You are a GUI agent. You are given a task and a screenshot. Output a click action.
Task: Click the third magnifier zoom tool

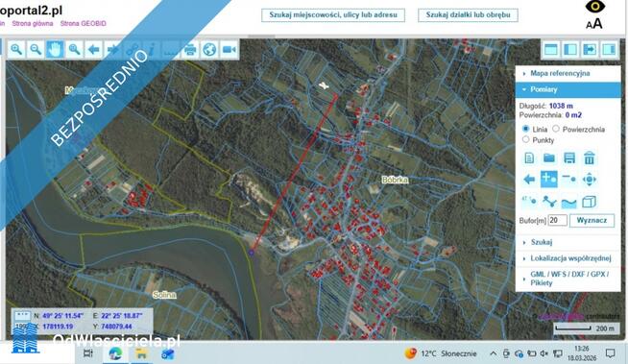coord(74,49)
